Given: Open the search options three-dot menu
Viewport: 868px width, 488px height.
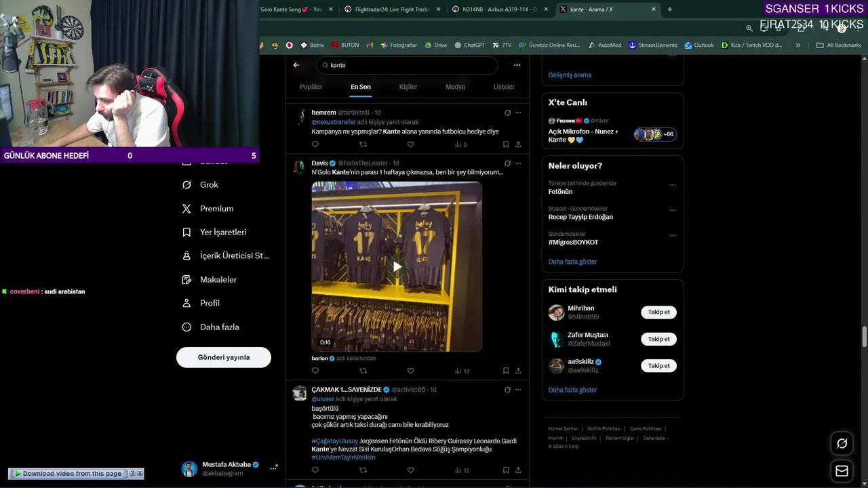Looking at the screenshot, I should point(517,65).
